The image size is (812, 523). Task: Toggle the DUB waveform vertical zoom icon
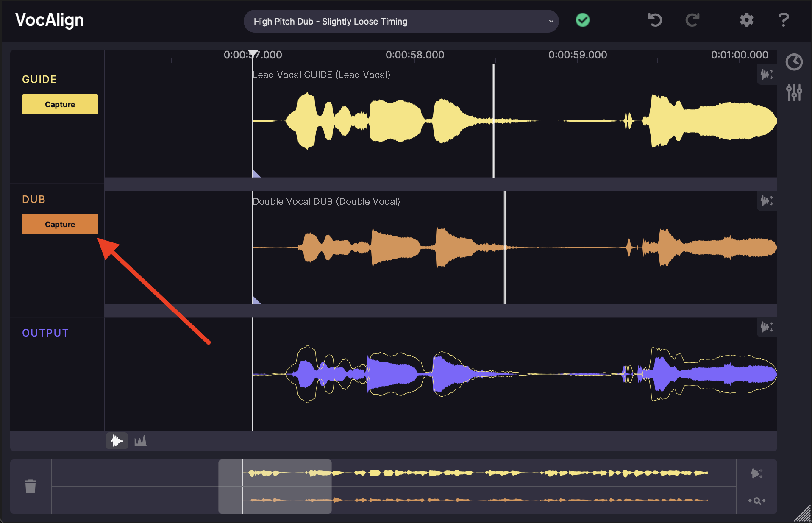pyautogui.click(x=767, y=200)
